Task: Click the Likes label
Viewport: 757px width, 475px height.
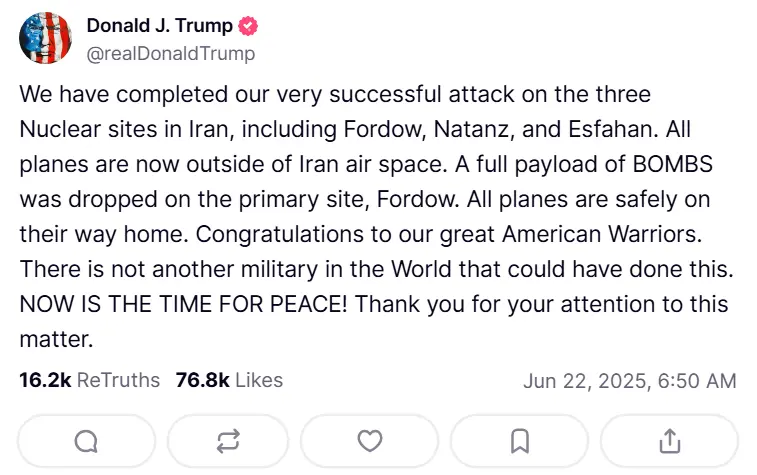Action: coord(259,380)
